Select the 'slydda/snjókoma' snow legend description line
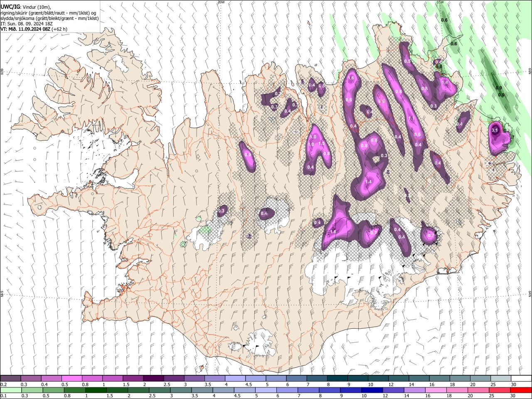Screen dimensions: 532x399 (x=49, y=18)
